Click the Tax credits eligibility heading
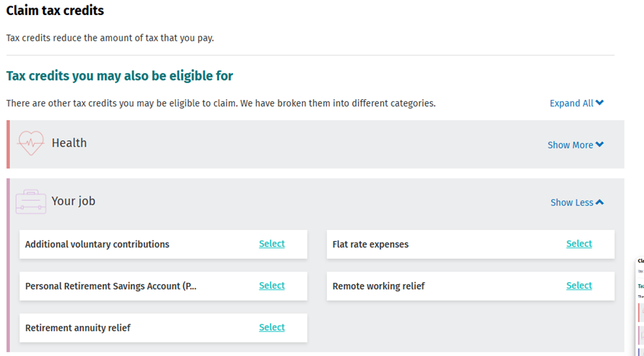Viewport: 644px width, 356px height. click(120, 76)
